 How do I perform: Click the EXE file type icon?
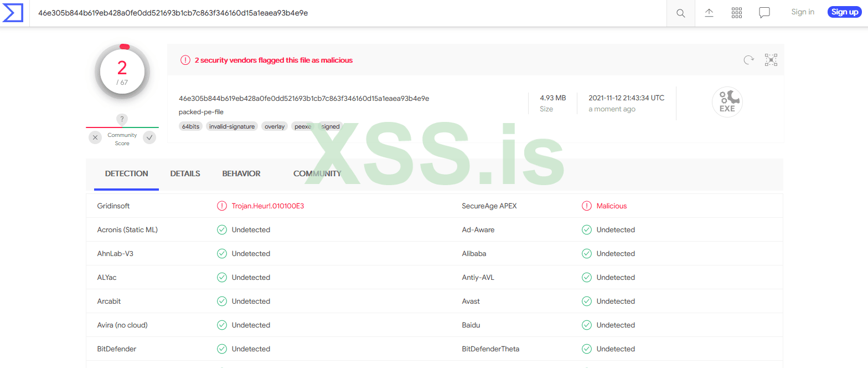pyautogui.click(x=727, y=103)
